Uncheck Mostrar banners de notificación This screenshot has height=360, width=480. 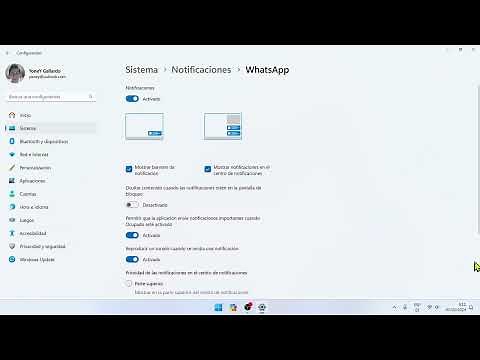[129, 169]
